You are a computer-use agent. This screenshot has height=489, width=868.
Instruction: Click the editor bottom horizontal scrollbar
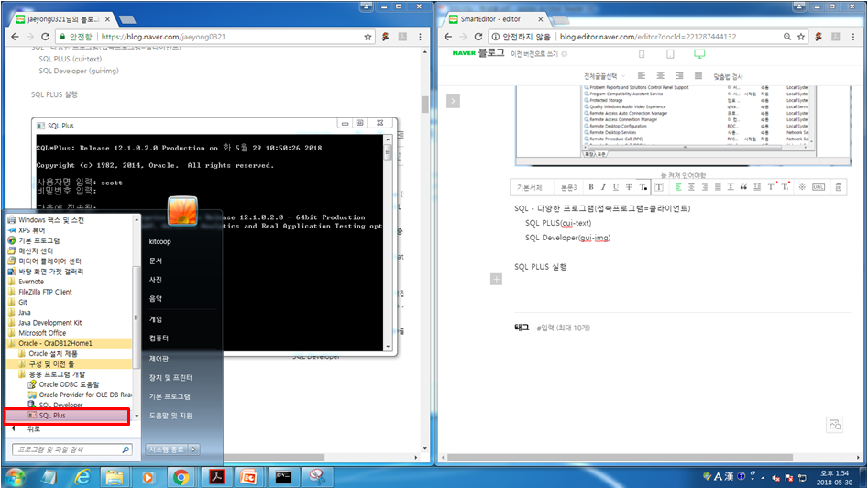coord(620,458)
